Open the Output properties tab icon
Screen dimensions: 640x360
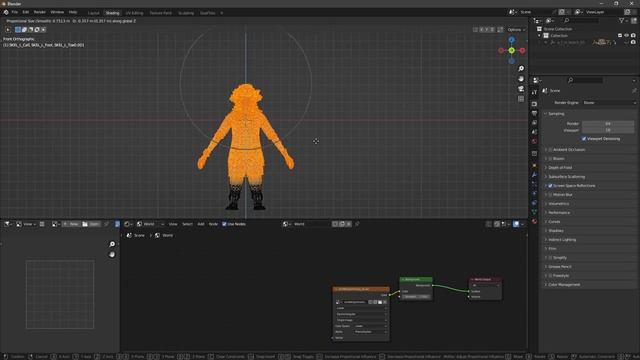[534, 113]
